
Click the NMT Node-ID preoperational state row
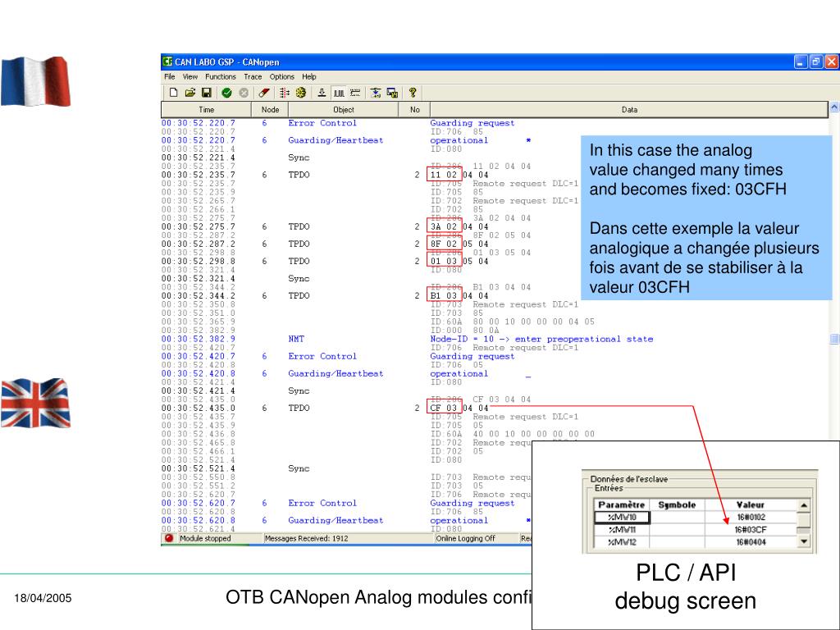(x=407, y=339)
